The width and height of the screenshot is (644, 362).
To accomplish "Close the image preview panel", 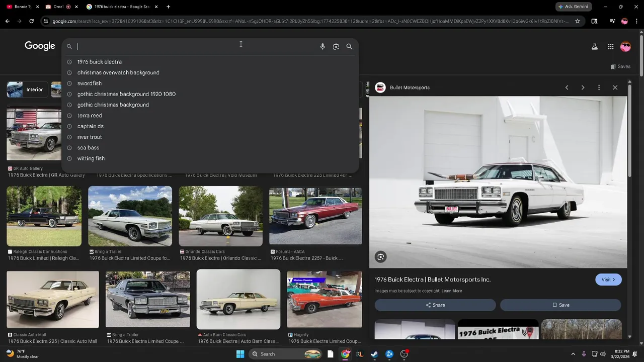I will pyautogui.click(x=615, y=87).
